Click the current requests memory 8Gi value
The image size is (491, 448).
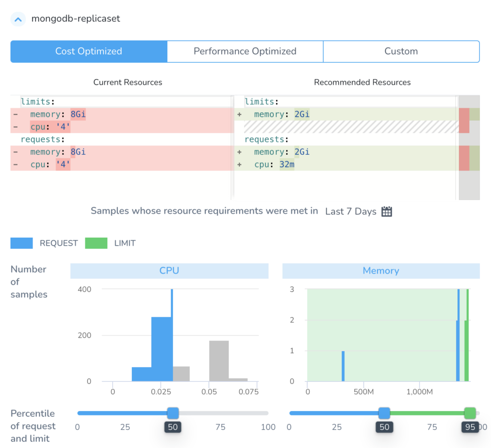(x=78, y=152)
